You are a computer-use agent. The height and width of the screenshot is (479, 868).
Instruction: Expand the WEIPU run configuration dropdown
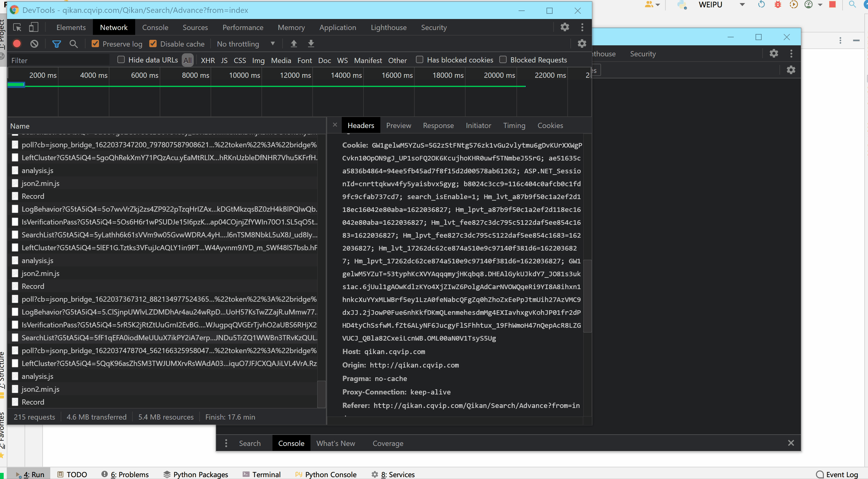click(742, 5)
